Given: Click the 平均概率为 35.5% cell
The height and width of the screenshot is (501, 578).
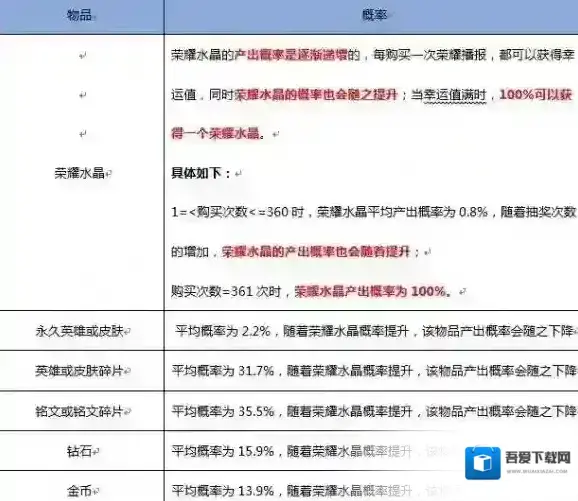Looking at the screenshot, I should pos(371,411).
